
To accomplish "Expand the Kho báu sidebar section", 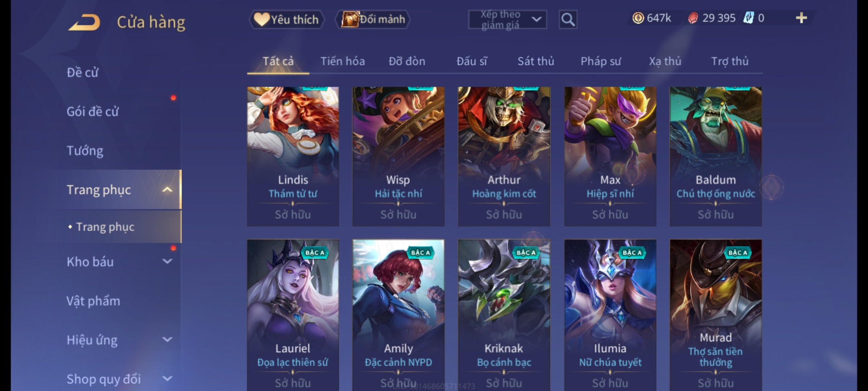I will pyautogui.click(x=167, y=261).
